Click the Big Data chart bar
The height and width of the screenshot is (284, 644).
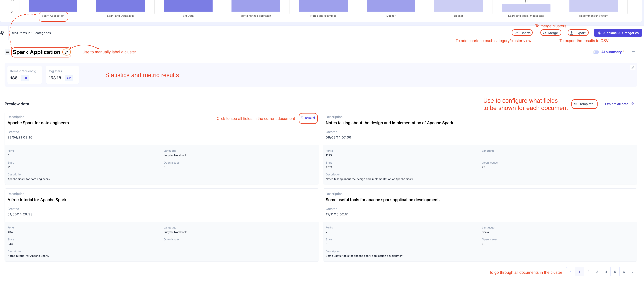pos(188,6)
